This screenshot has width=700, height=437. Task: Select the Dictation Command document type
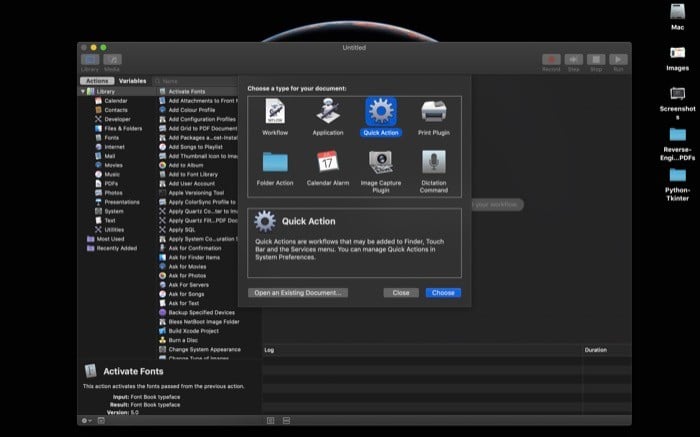pyautogui.click(x=433, y=172)
